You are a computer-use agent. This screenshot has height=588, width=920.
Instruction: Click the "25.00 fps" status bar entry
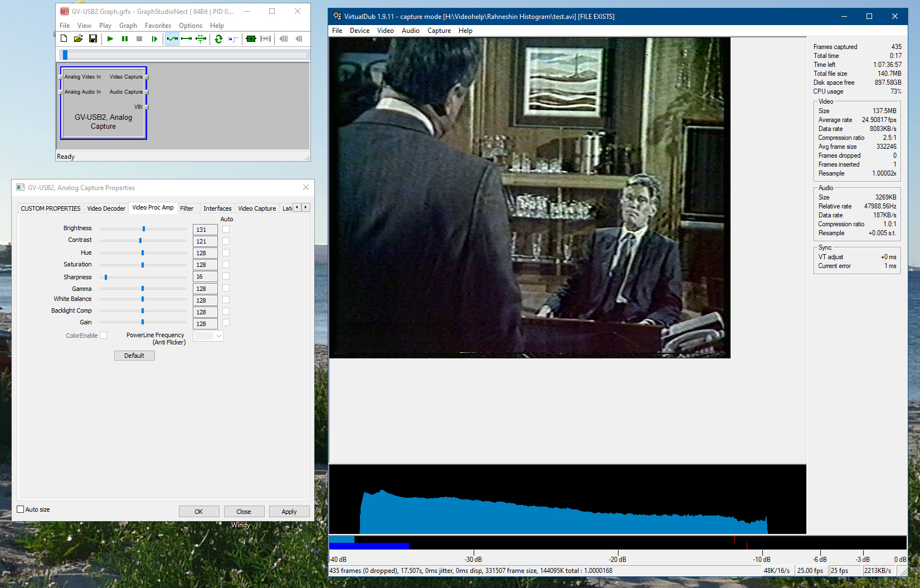(810, 571)
